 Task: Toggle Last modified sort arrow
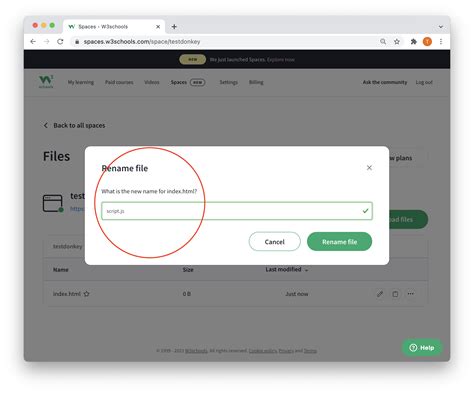click(306, 270)
